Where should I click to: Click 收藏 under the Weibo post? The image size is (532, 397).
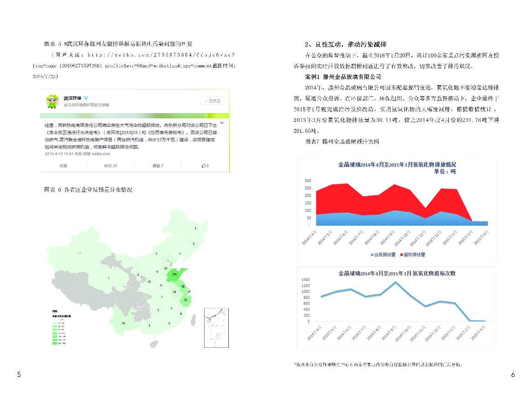[63, 166]
